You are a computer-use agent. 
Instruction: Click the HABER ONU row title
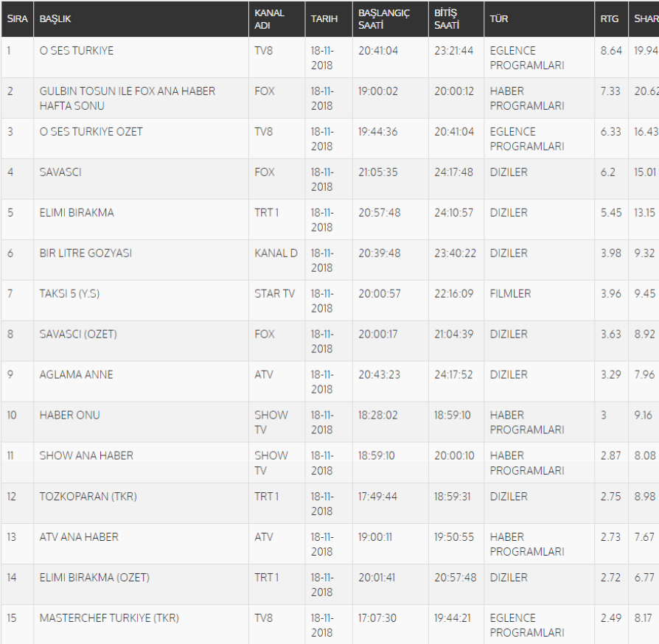tap(70, 416)
